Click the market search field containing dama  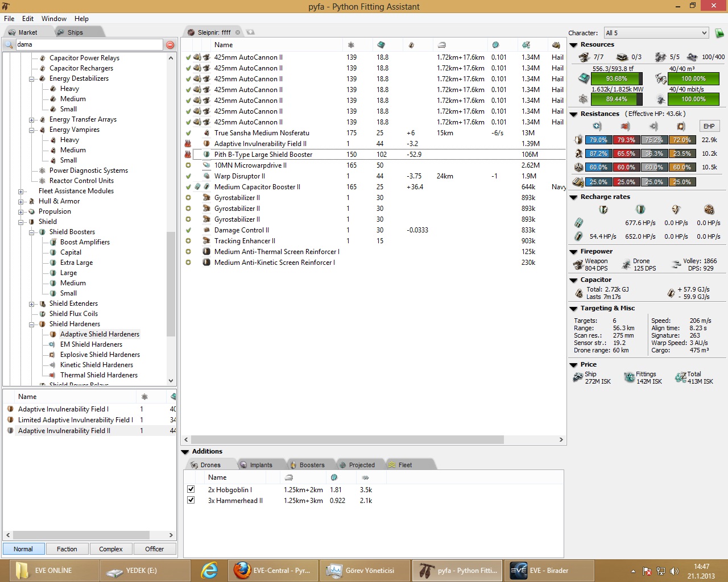pos(89,45)
